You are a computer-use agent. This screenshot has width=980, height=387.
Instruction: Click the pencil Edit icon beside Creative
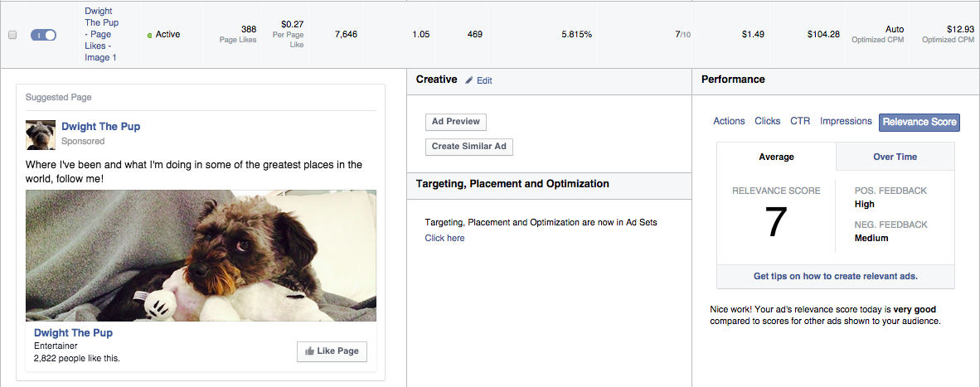pyautogui.click(x=469, y=80)
